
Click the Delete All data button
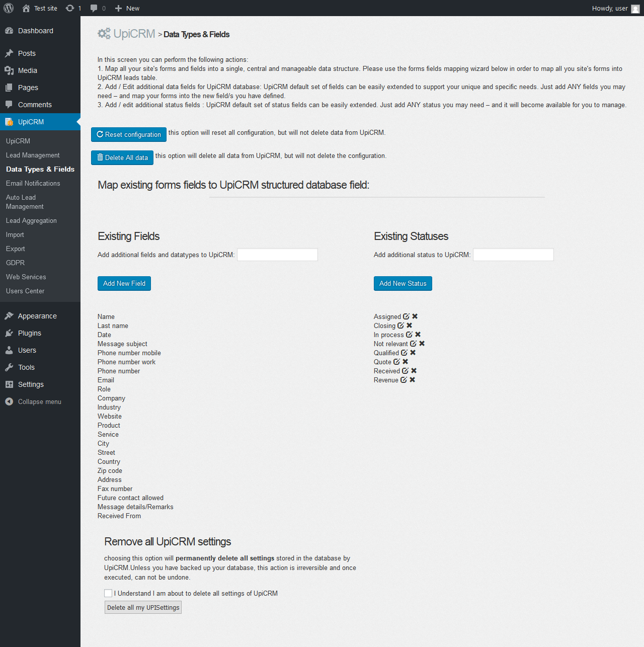[122, 157]
